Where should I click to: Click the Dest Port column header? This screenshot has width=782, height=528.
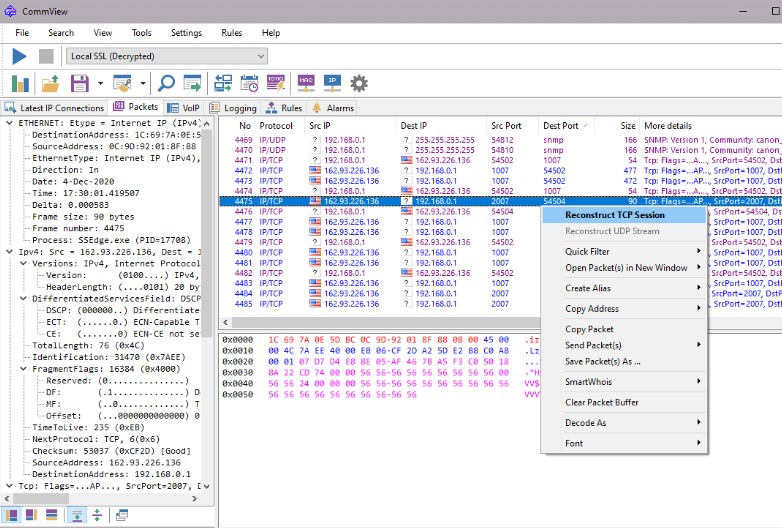click(x=561, y=126)
